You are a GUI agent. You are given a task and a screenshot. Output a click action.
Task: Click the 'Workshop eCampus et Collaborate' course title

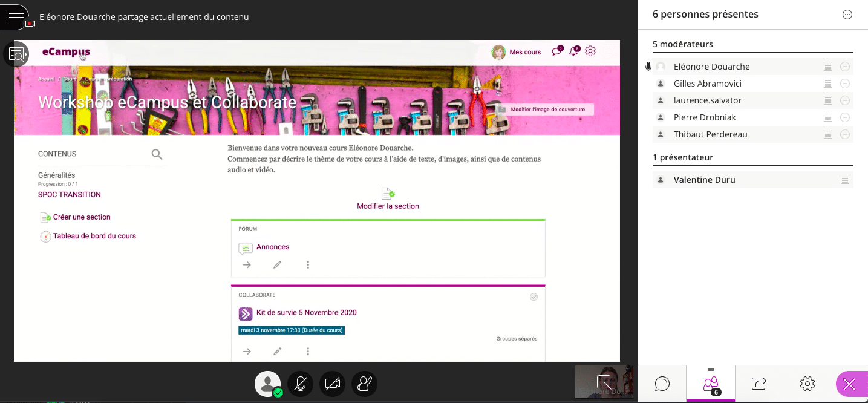[168, 102]
